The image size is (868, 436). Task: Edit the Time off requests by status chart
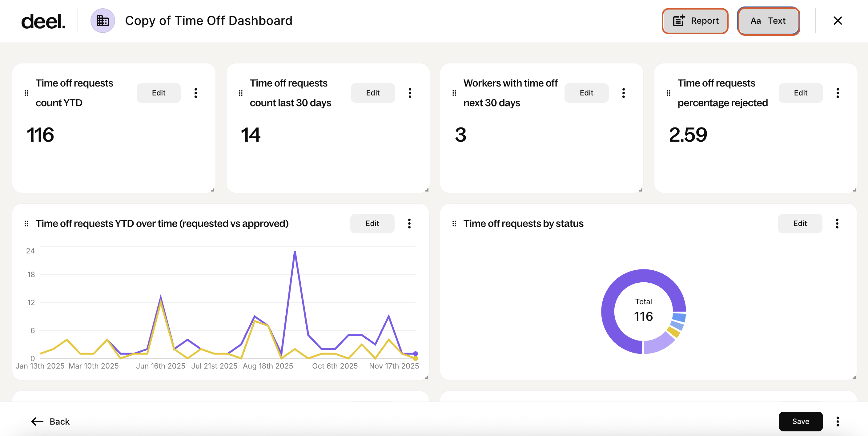pyautogui.click(x=800, y=224)
